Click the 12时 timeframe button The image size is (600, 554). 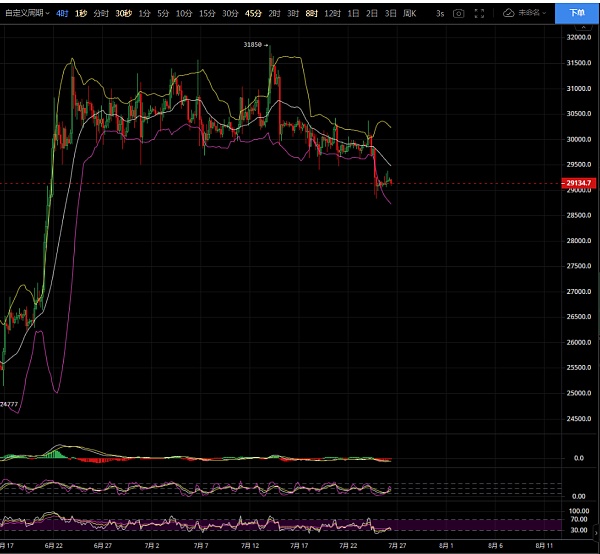point(332,14)
